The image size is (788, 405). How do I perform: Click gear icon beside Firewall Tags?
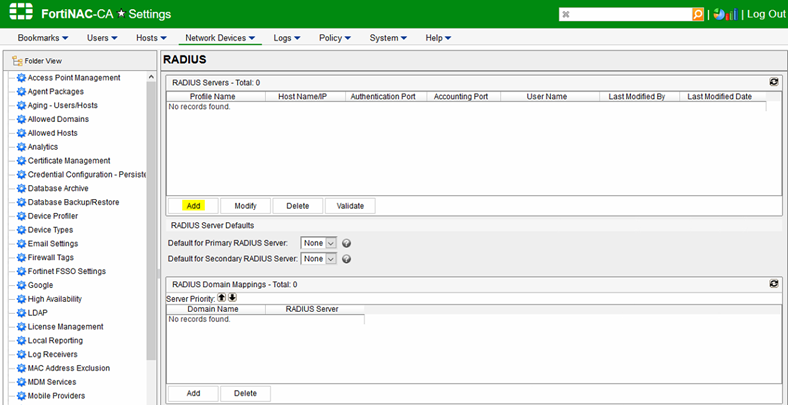(21, 257)
